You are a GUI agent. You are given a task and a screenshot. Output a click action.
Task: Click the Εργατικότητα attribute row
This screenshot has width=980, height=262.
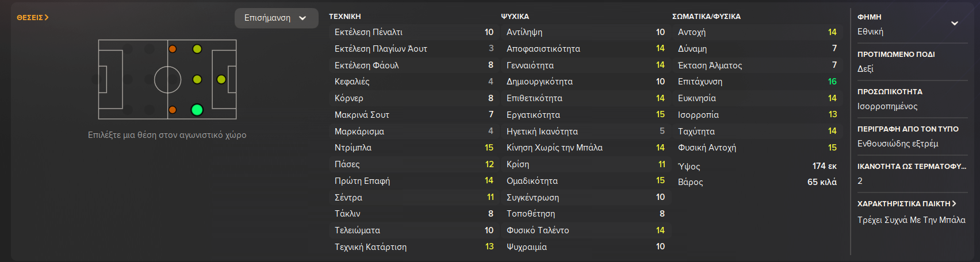585,115
